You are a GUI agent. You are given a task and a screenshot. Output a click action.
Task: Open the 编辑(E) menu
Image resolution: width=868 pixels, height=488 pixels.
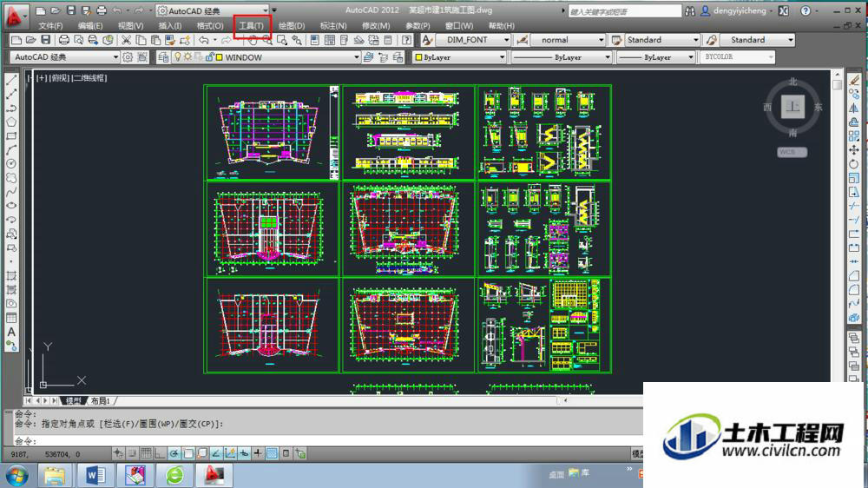point(90,26)
